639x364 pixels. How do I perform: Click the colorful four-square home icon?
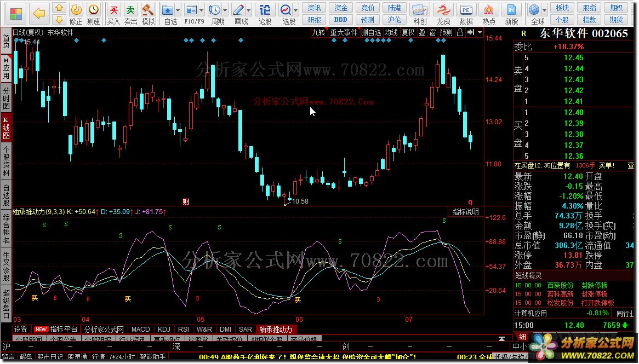pos(16,14)
